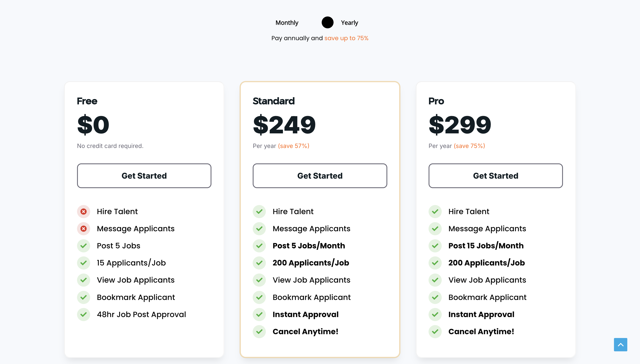Click the Standard plan title heading
Image resolution: width=640 pixels, height=364 pixels.
274,101
